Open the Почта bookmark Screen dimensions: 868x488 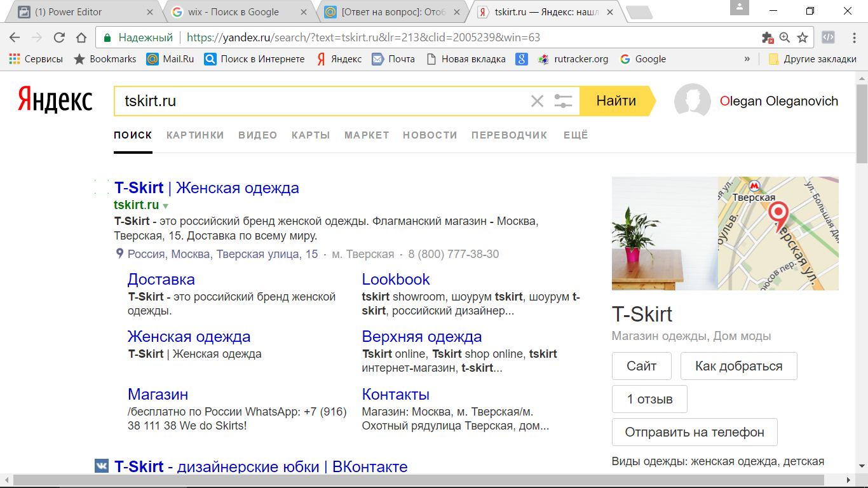393,59
